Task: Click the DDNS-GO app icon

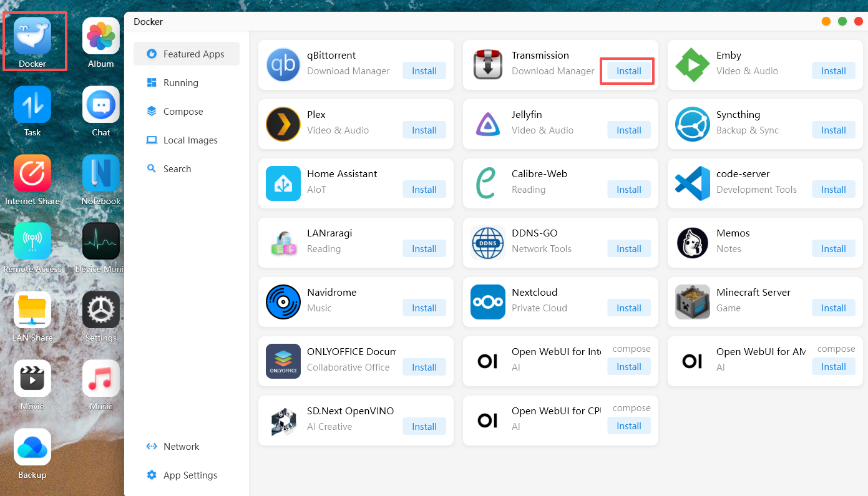Action: (x=488, y=243)
